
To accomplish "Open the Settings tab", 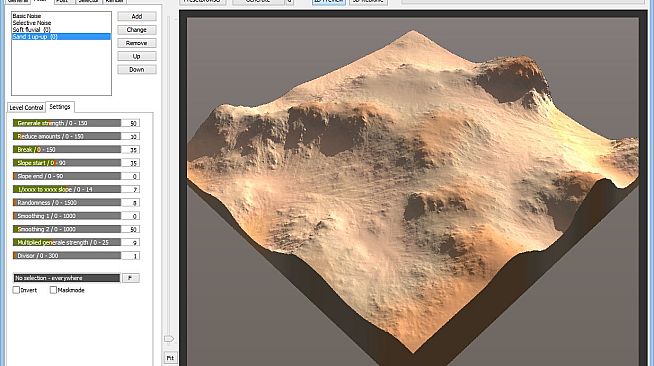I will [60, 107].
